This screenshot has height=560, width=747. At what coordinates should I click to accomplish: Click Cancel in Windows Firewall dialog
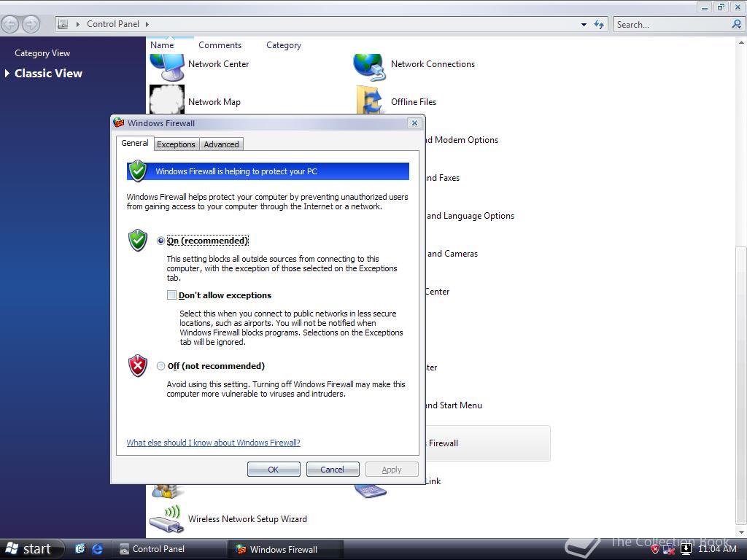tap(333, 470)
